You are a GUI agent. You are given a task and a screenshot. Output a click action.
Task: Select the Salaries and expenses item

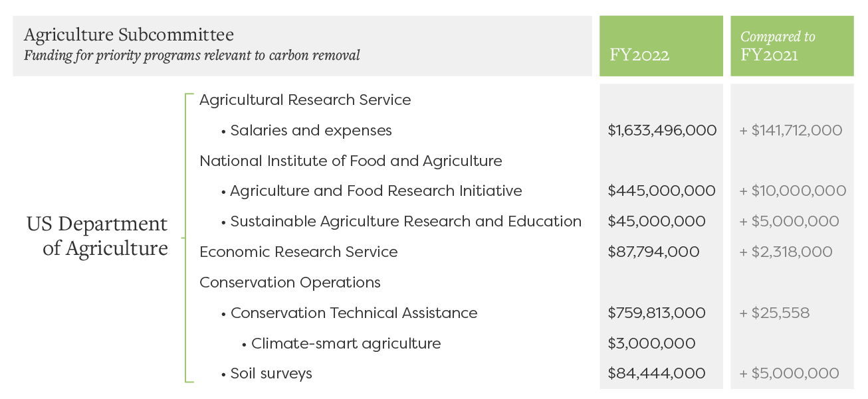(x=306, y=130)
